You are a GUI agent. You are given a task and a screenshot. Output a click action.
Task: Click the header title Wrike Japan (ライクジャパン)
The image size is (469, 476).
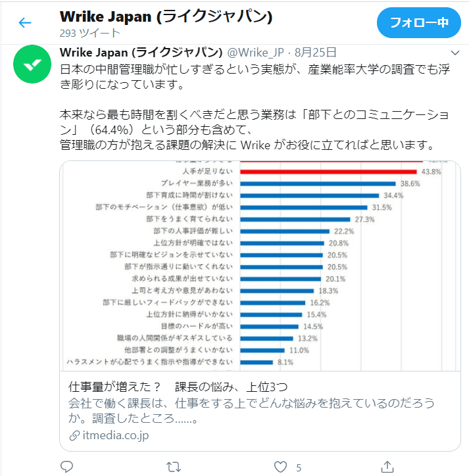tap(166, 16)
